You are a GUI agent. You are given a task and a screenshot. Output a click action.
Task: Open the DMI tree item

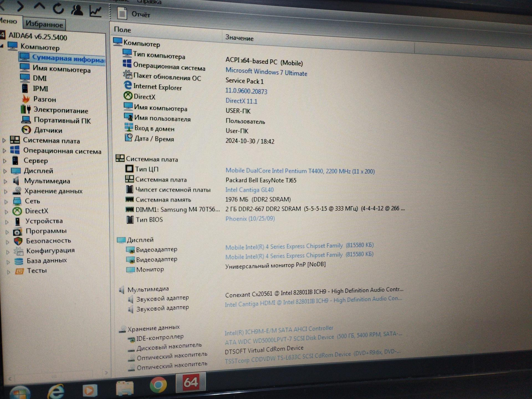(40, 78)
